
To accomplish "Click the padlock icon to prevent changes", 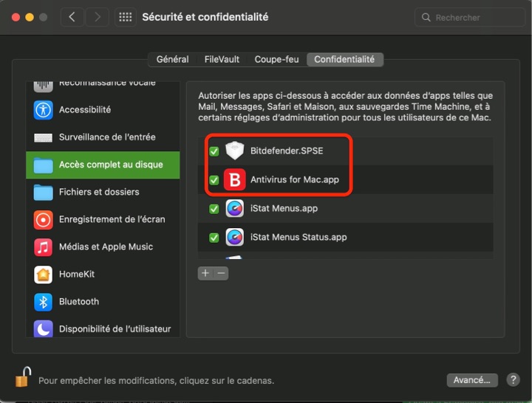I will tap(22, 378).
